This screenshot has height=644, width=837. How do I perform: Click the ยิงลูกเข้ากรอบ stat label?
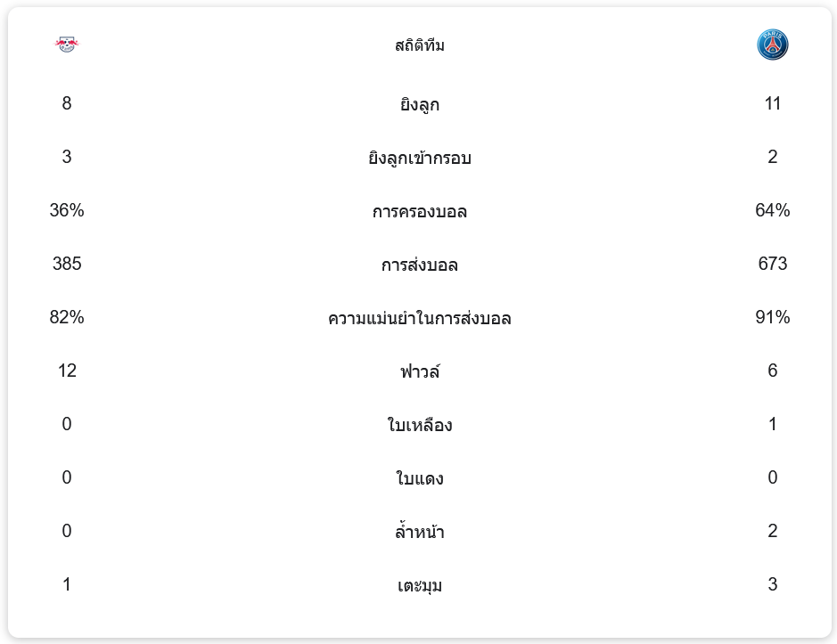tap(419, 159)
